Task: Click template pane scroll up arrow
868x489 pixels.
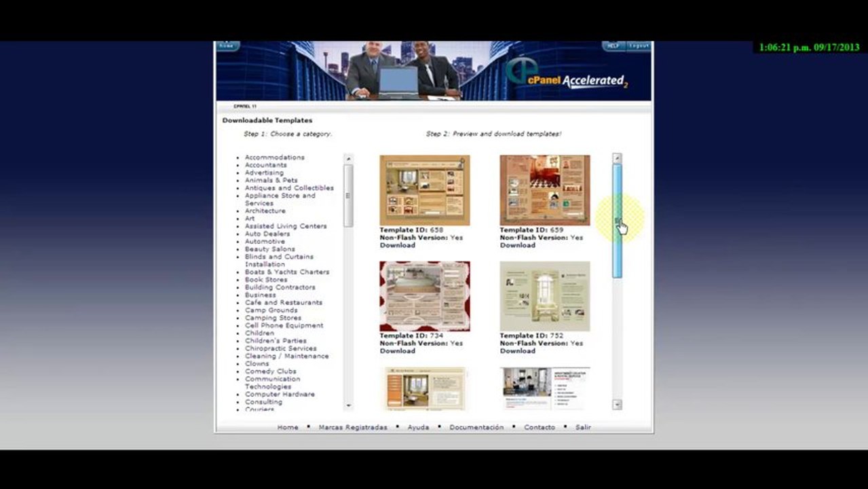Action: tap(617, 158)
